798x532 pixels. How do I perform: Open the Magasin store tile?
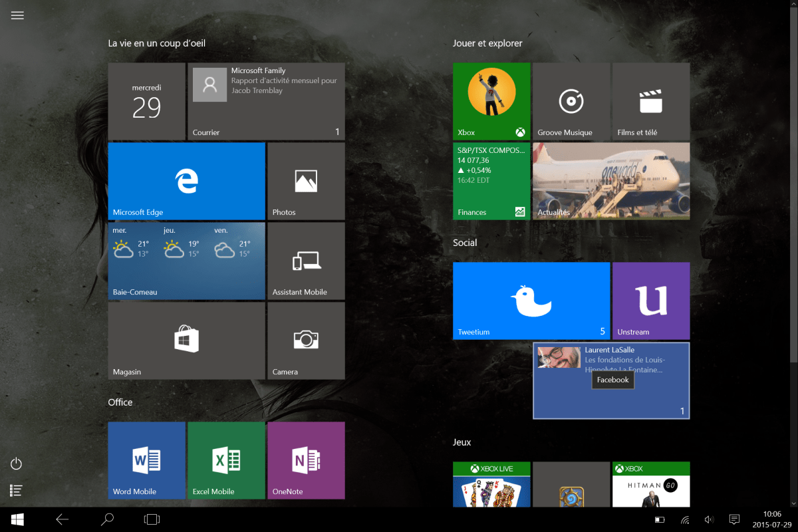[186, 340]
